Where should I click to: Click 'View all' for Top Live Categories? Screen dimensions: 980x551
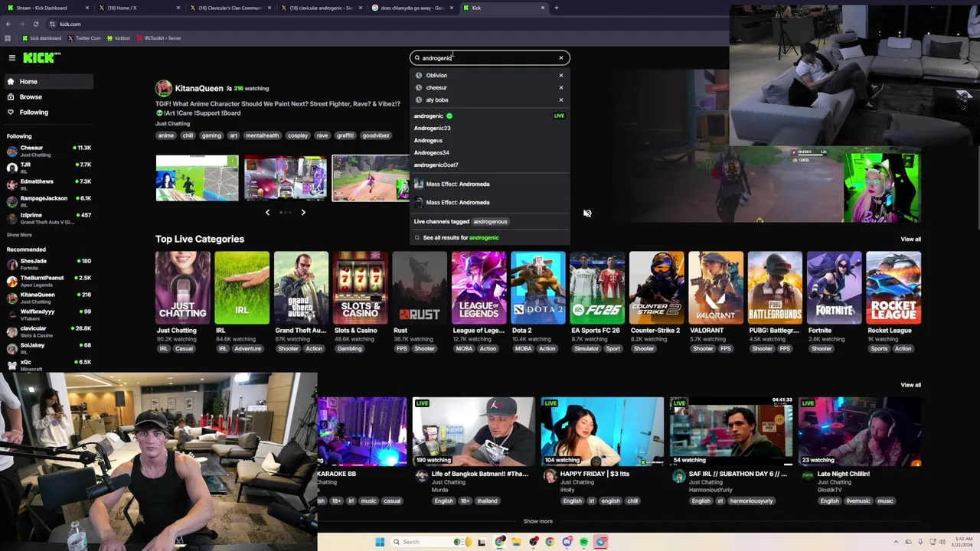910,240
